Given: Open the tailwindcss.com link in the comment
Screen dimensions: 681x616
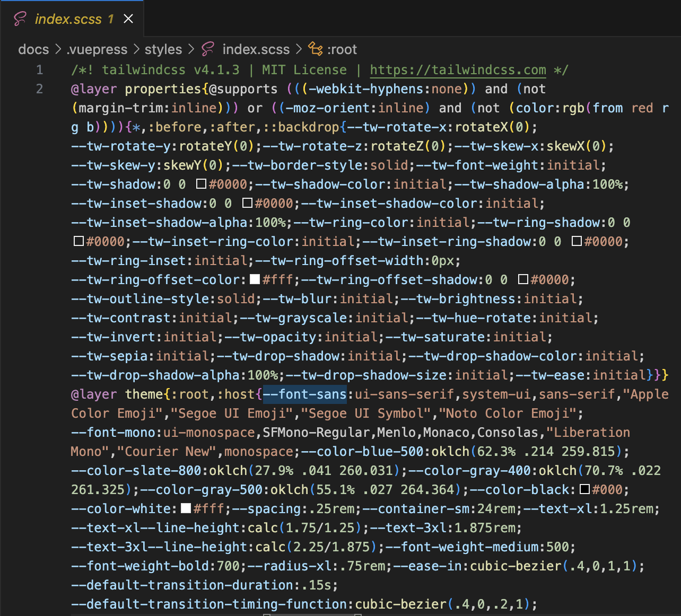Looking at the screenshot, I should pyautogui.click(x=457, y=69).
